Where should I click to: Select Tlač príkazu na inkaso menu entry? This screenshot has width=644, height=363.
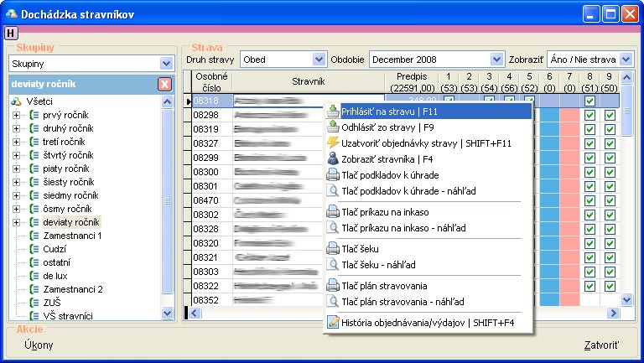pyautogui.click(x=390, y=212)
